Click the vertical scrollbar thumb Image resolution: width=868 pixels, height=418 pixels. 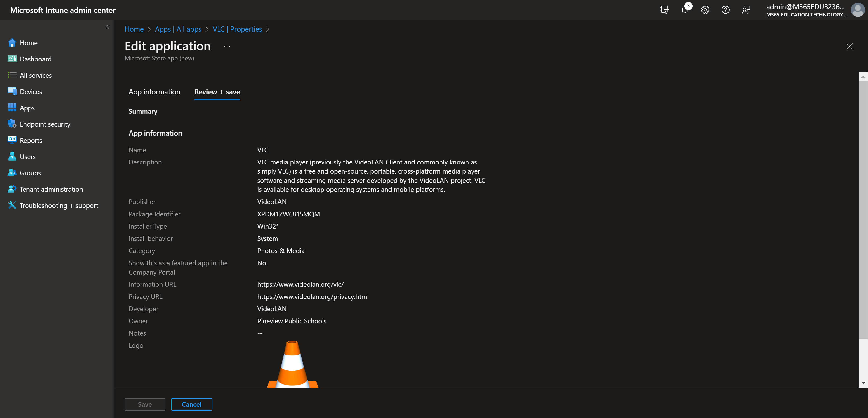click(x=863, y=210)
